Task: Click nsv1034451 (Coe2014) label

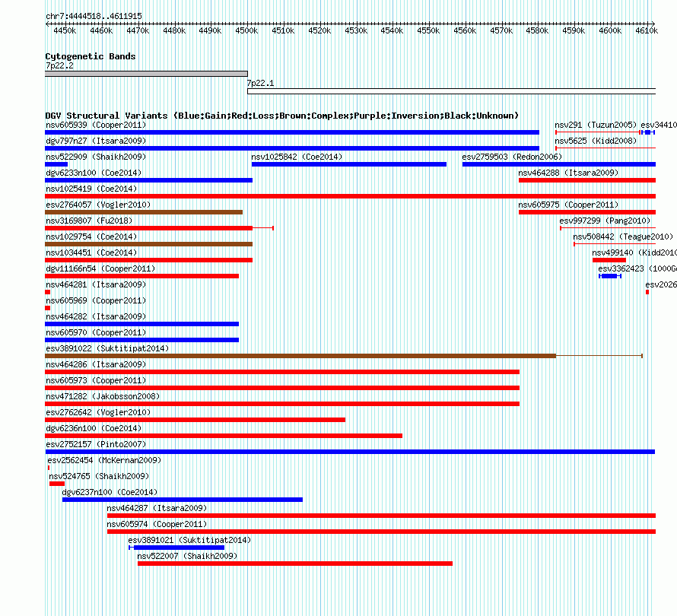Action: pyautogui.click(x=91, y=253)
